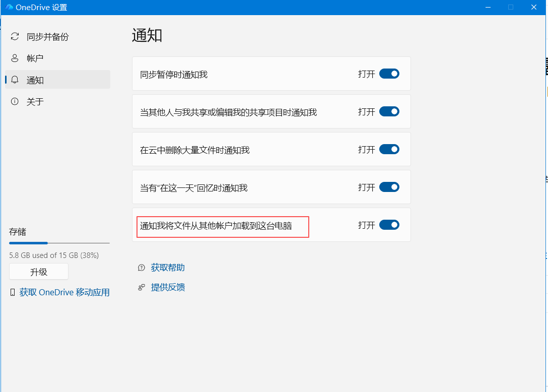The width and height of the screenshot is (548, 392).
Task: Click 当其他人与我共享或编辑我的共享项目时通知我 text
Action: (x=228, y=112)
